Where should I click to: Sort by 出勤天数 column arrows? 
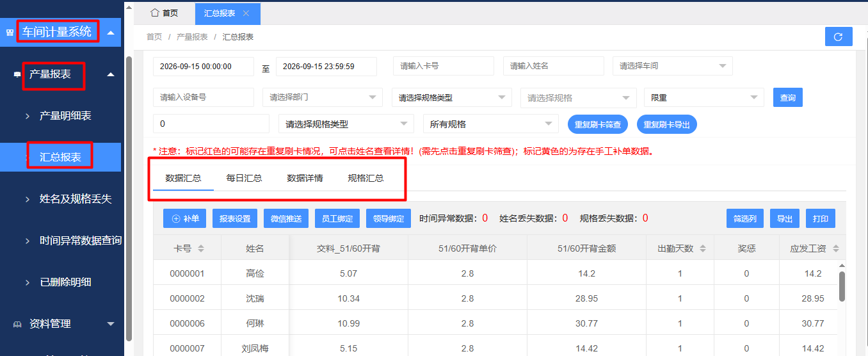click(x=703, y=248)
